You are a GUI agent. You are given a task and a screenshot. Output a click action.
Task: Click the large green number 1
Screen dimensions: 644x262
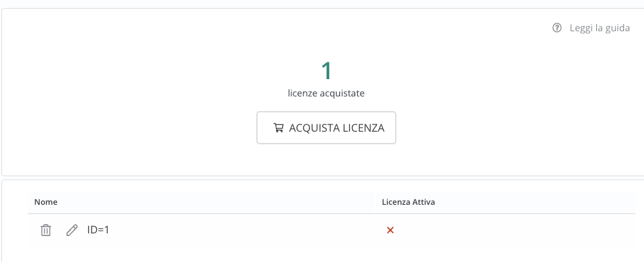(x=326, y=70)
